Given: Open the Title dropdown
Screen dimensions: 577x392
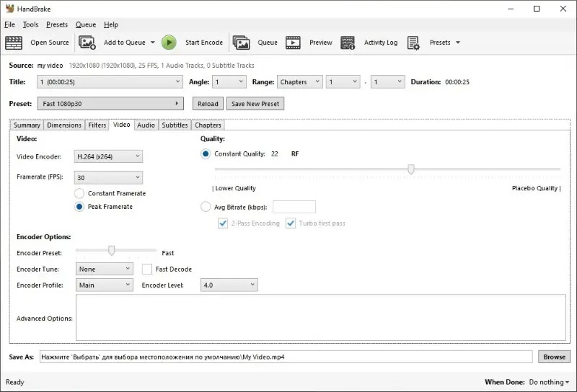Looking at the screenshot, I should click(x=110, y=82).
